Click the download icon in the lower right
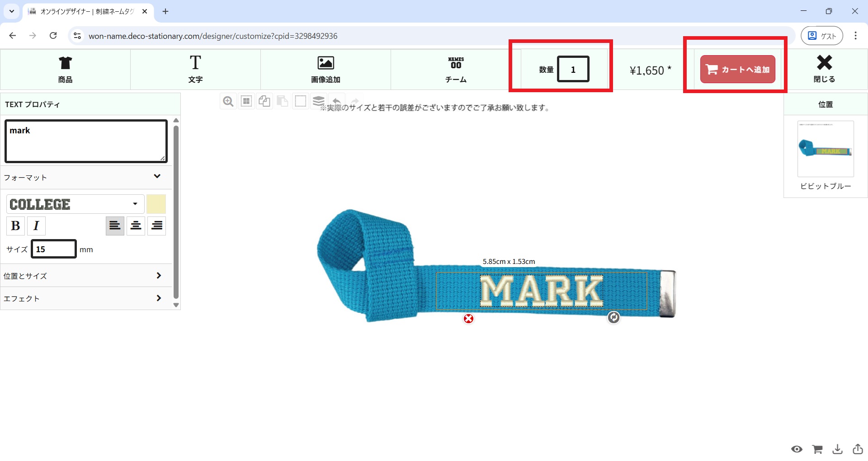This screenshot has height=461, width=868. click(x=838, y=449)
